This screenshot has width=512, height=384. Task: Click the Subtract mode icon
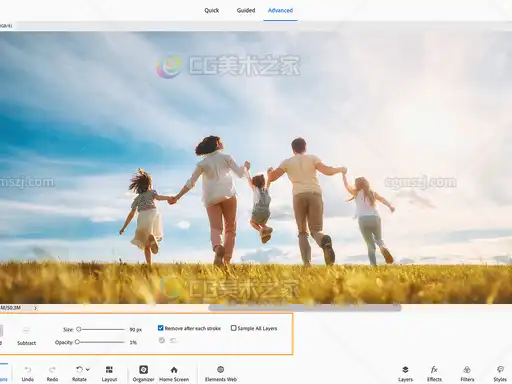click(x=26, y=330)
